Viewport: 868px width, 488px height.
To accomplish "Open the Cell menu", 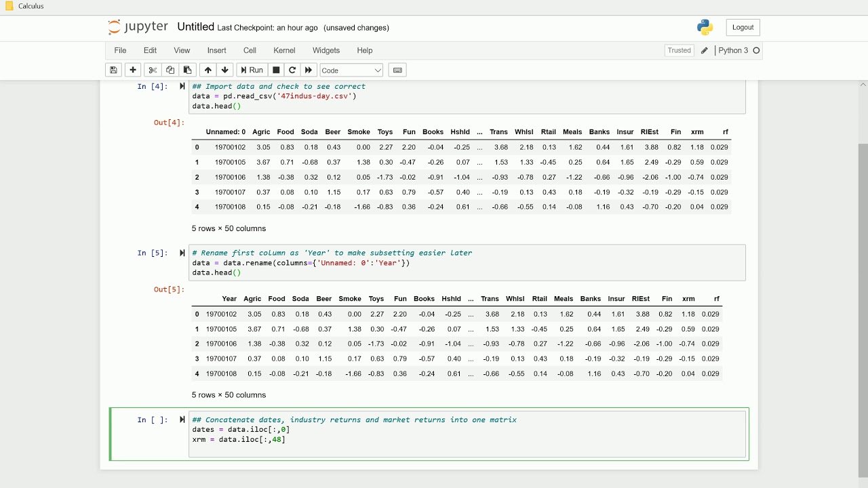I will pyautogui.click(x=250, y=50).
